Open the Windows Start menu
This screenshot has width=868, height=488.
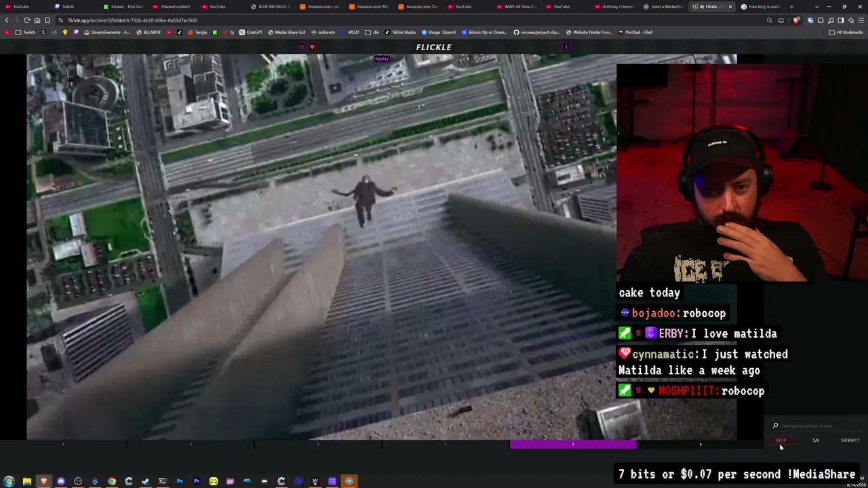pos(9,481)
